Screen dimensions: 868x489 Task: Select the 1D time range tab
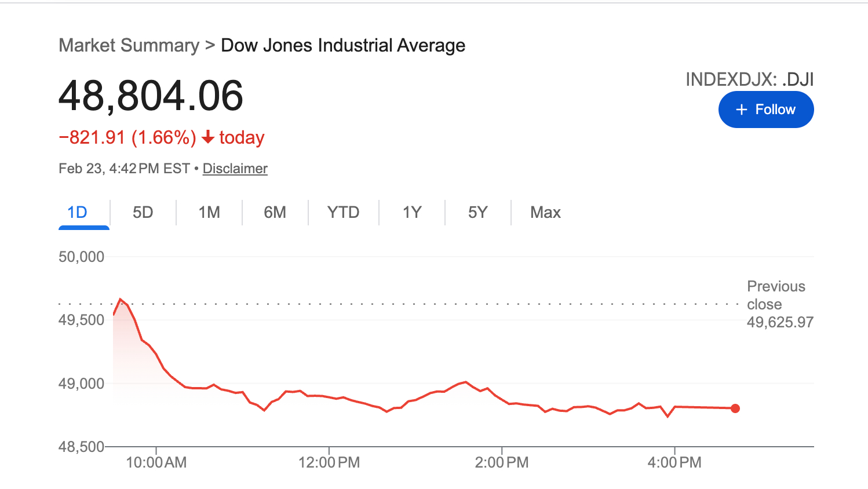pyautogui.click(x=77, y=213)
